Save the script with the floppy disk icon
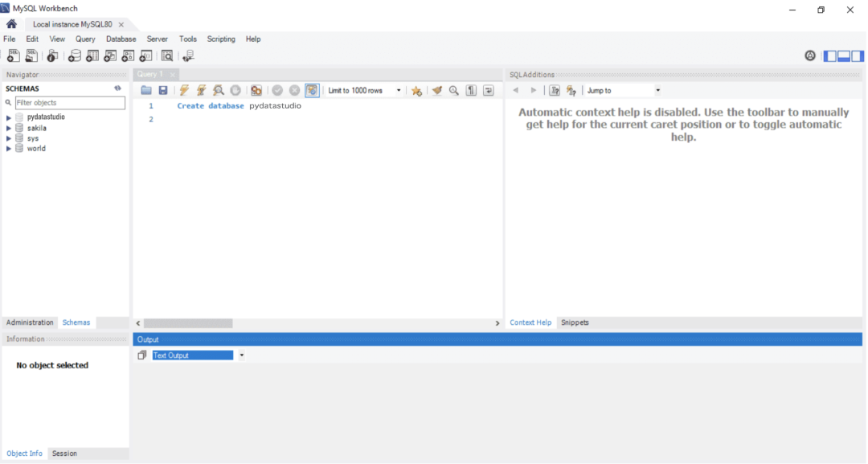This screenshot has height=464, width=868. 163,91
